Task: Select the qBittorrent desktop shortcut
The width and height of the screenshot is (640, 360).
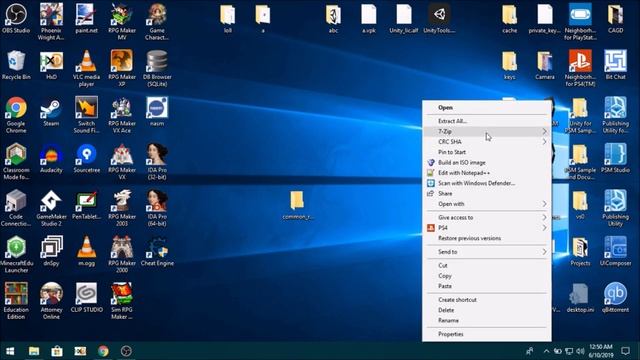Action: [616, 298]
